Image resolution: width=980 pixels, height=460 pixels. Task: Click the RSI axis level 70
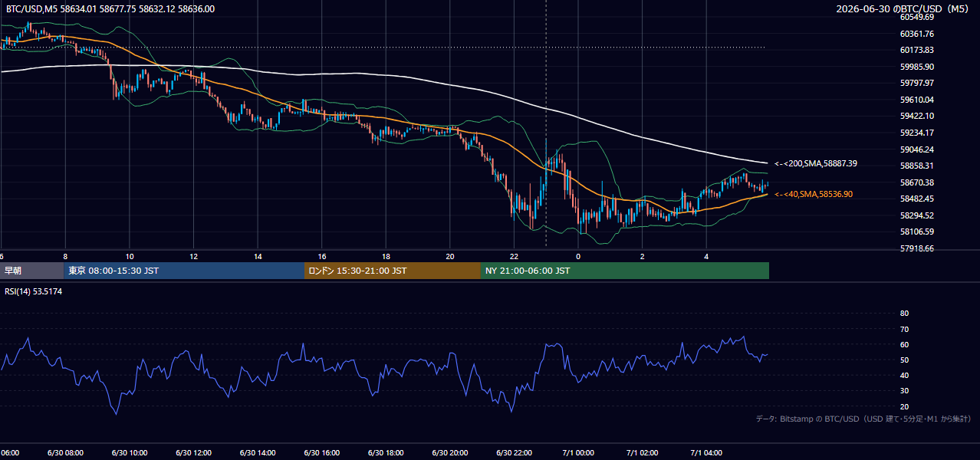click(904, 329)
